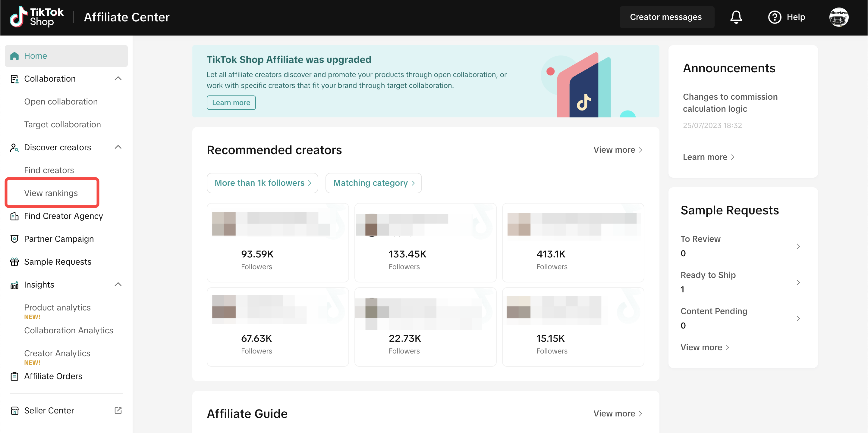
Task: Click the Partner Campaign shield icon
Action: click(14, 239)
